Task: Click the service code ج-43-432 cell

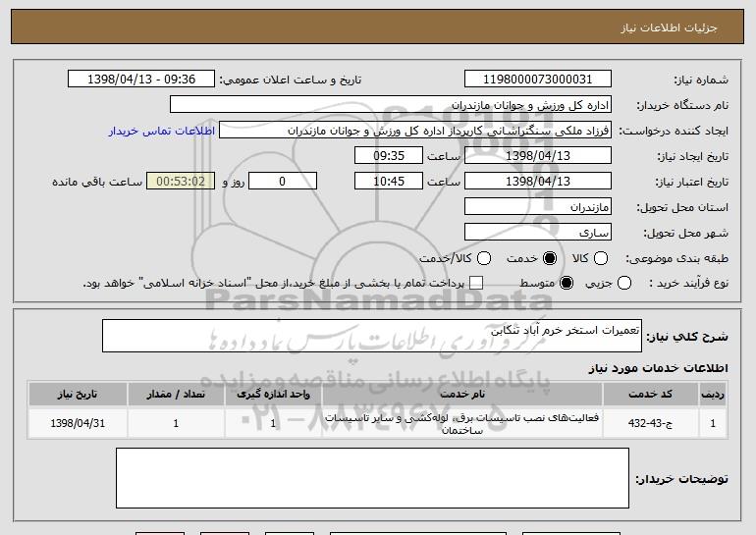Action: (x=650, y=423)
